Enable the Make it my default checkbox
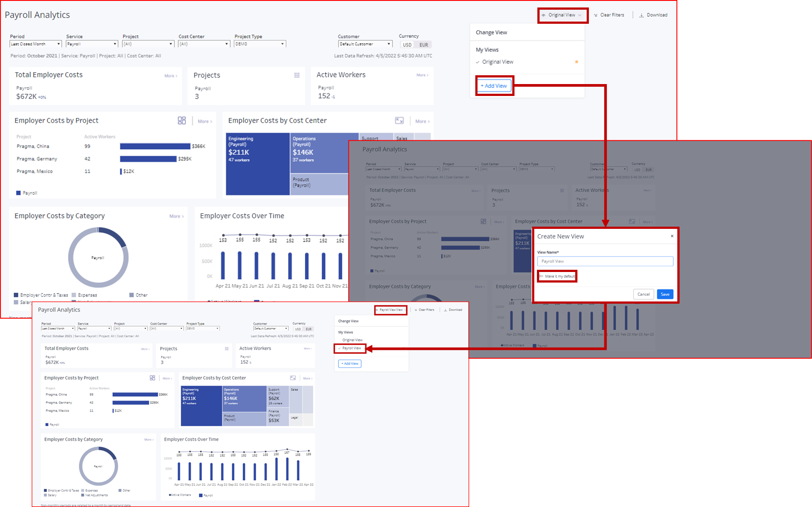Screen dimensions: 812x507 540,276
